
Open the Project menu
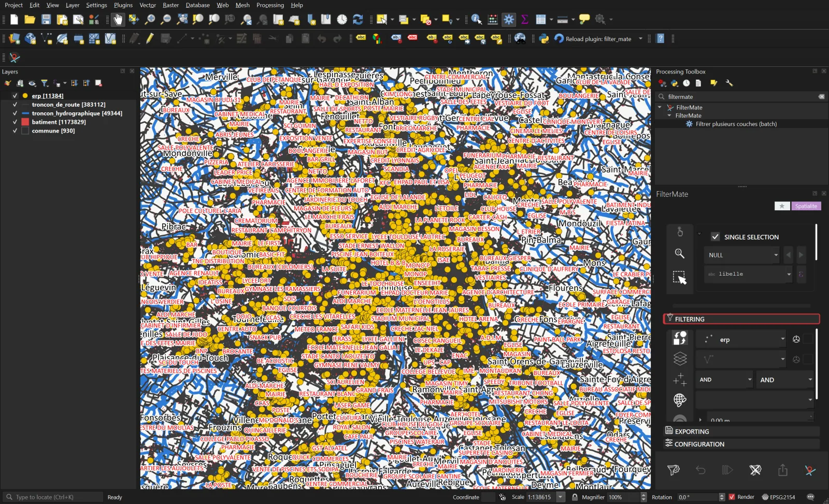point(14,5)
